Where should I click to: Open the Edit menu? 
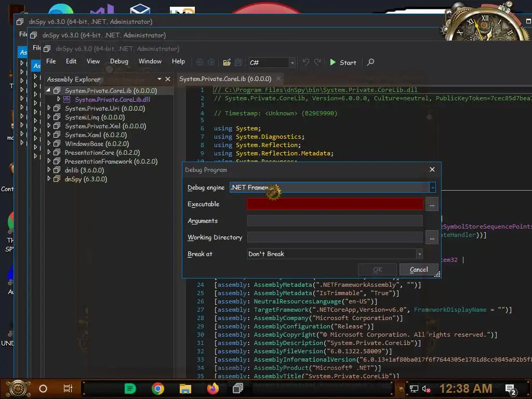tap(71, 61)
